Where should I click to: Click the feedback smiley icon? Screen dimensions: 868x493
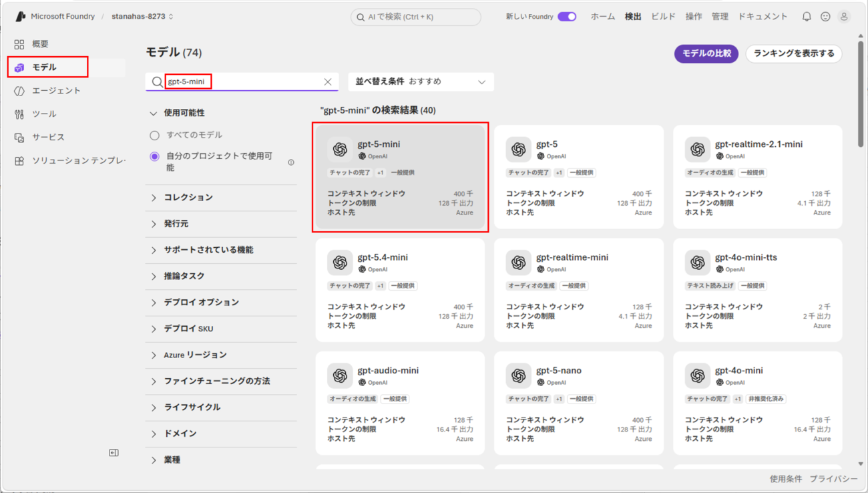click(825, 17)
